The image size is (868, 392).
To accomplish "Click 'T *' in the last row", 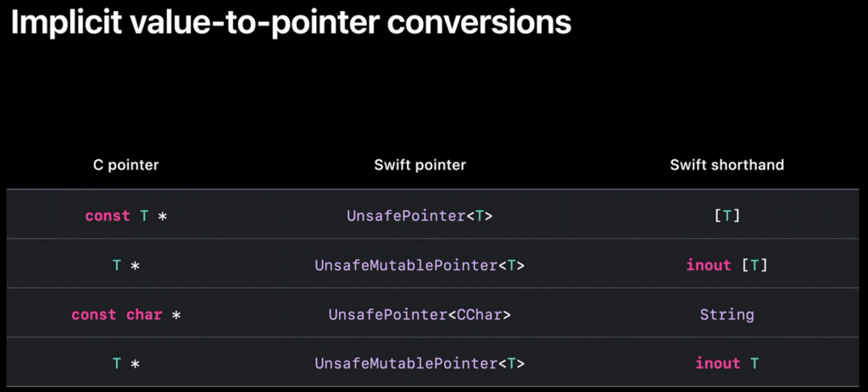I will [125, 364].
